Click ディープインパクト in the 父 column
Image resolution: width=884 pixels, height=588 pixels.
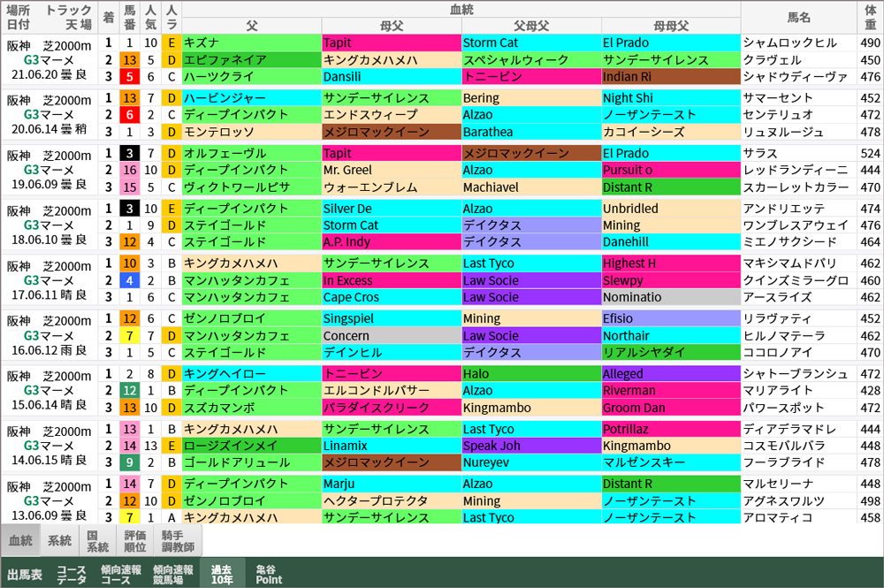pyautogui.click(x=230, y=114)
